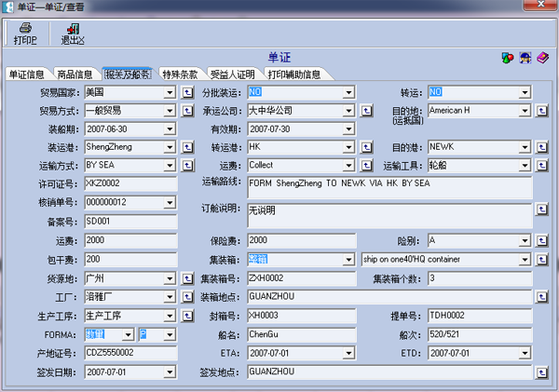This screenshot has height=392, width=559.
Task: Expand the 贸易方式 dropdown
Action: pyautogui.click(x=170, y=111)
